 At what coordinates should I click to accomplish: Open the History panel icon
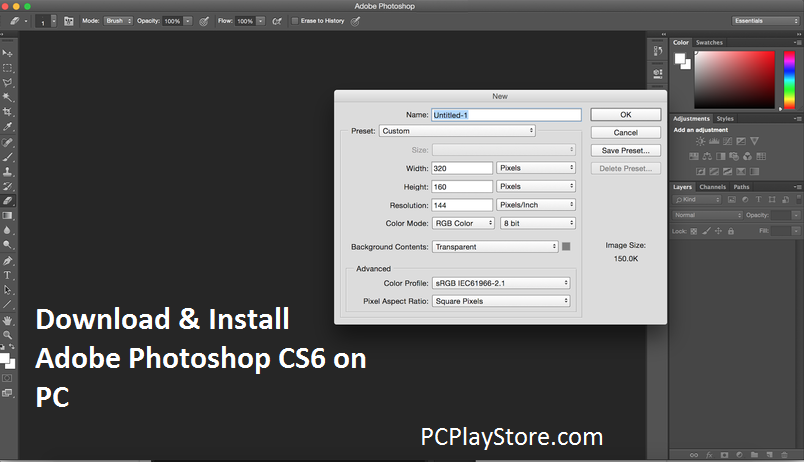658,51
